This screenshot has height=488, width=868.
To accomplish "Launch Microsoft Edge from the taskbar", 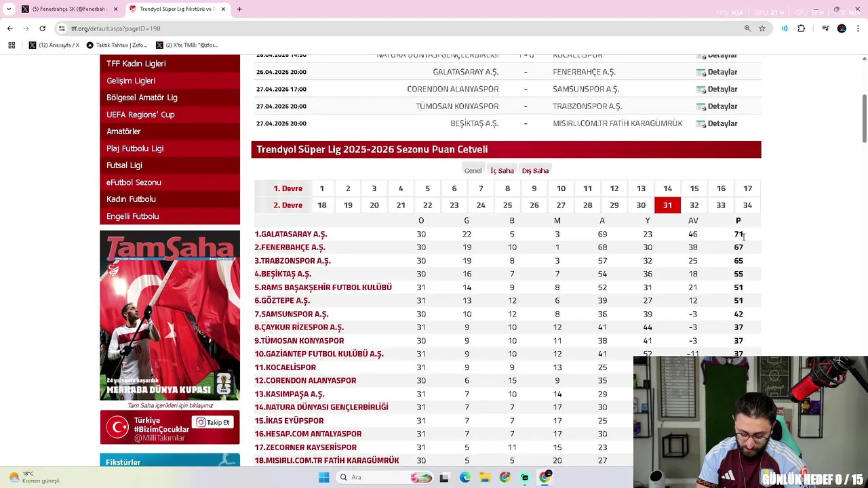I will click(465, 477).
